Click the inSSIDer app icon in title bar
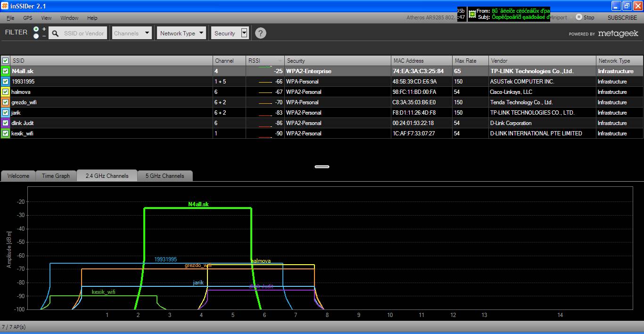Viewport: 644px width, 334px height. [x=5, y=6]
